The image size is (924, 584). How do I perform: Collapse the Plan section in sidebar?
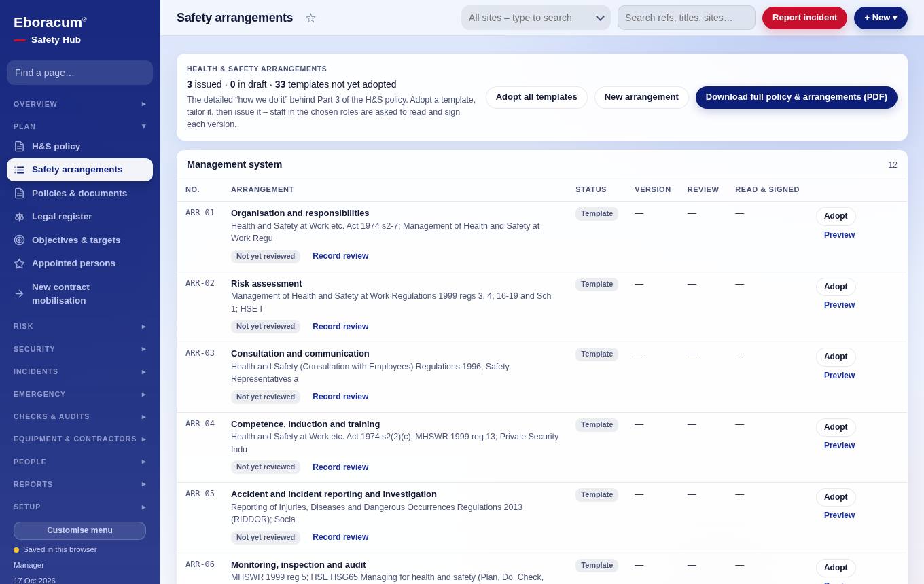pyautogui.click(x=80, y=126)
